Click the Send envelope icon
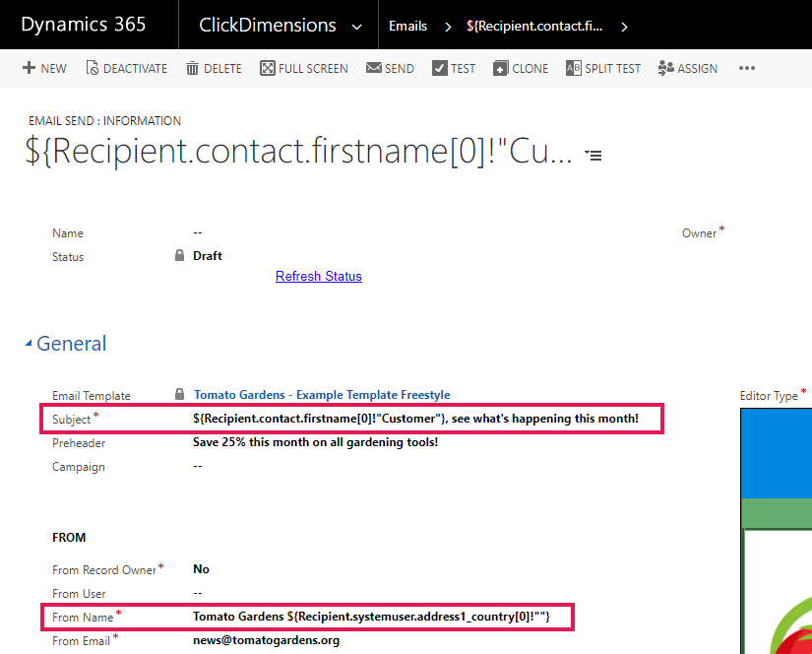The height and width of the screenshot is (654, 812). coord(373,67)
